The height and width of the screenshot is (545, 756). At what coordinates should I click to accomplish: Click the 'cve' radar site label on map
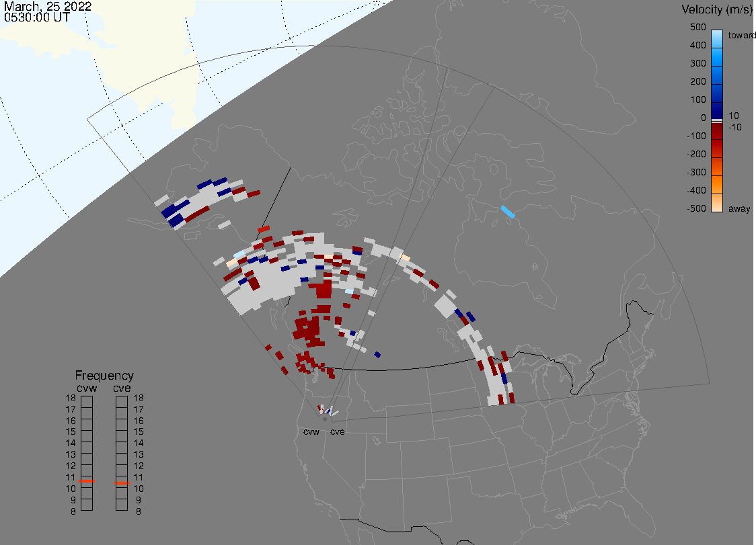point(338,432)
